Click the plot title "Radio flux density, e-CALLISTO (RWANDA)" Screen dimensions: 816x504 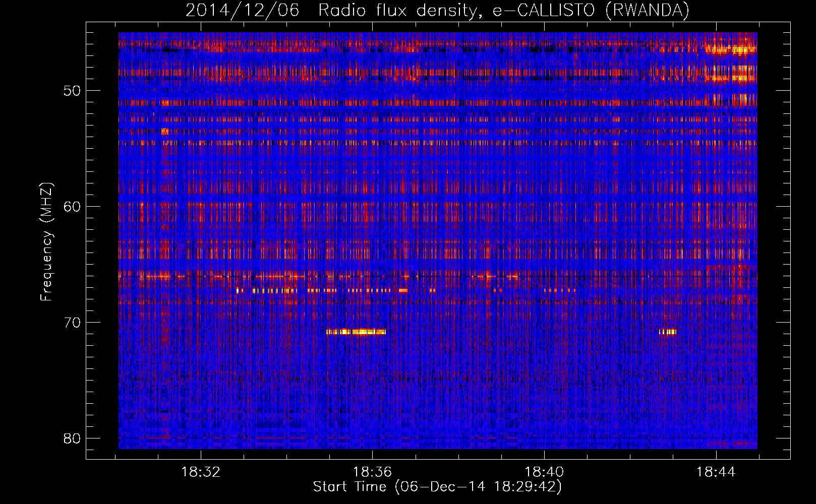pos(503,10)
